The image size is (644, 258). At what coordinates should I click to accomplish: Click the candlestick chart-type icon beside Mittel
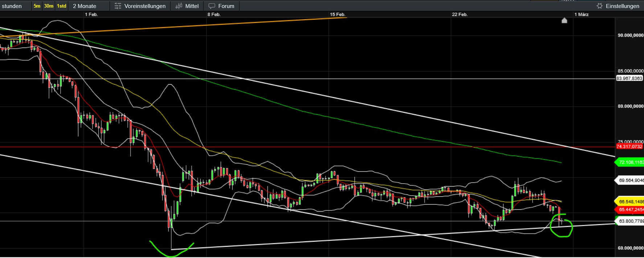pos(179,6)
